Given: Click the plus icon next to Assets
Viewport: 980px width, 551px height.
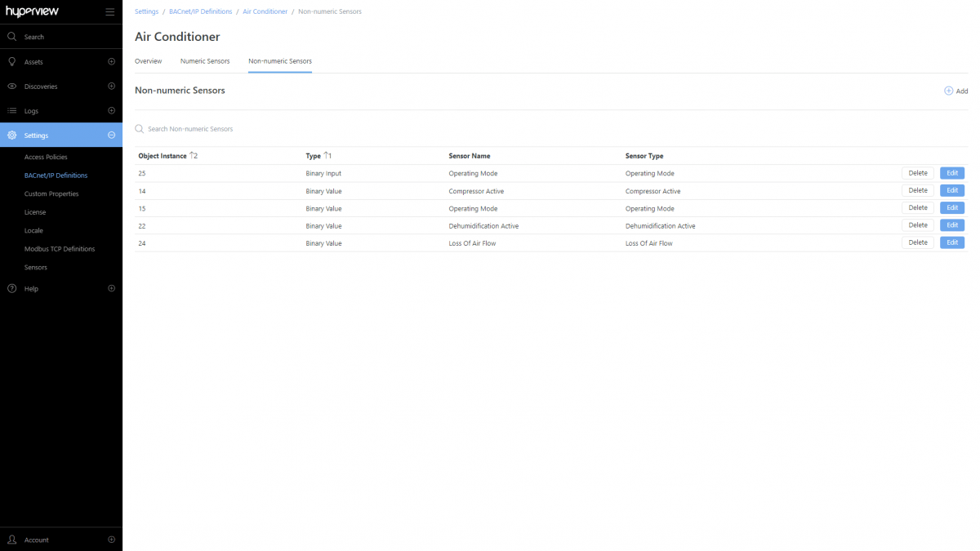Looking at the screenshot, I should (x=111, y=61).
